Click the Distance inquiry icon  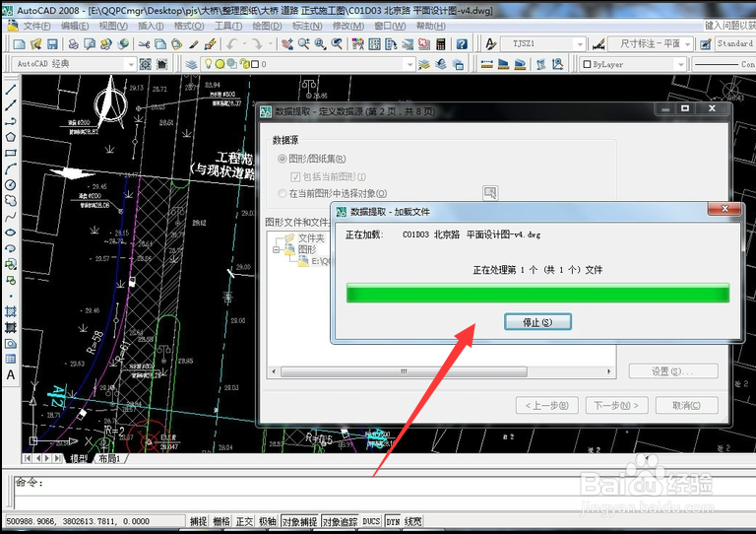pos(487,64)
